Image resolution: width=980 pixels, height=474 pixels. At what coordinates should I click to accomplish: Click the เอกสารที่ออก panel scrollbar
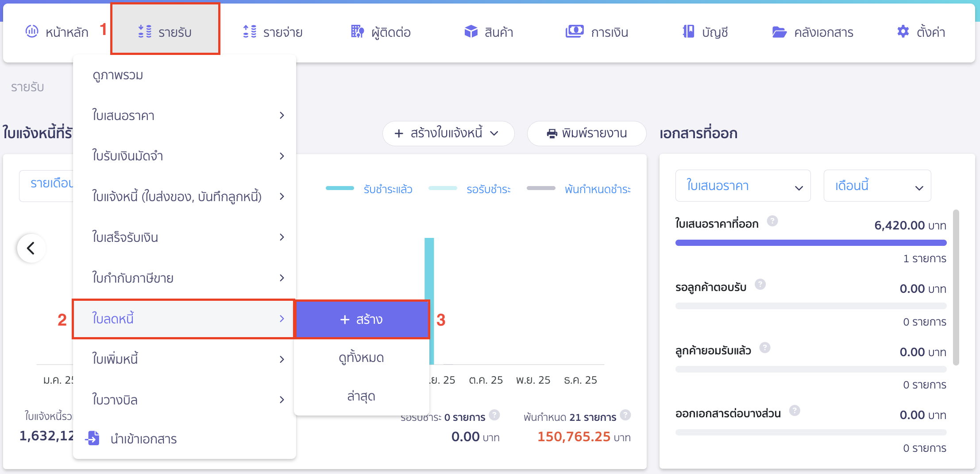[956, 287]
